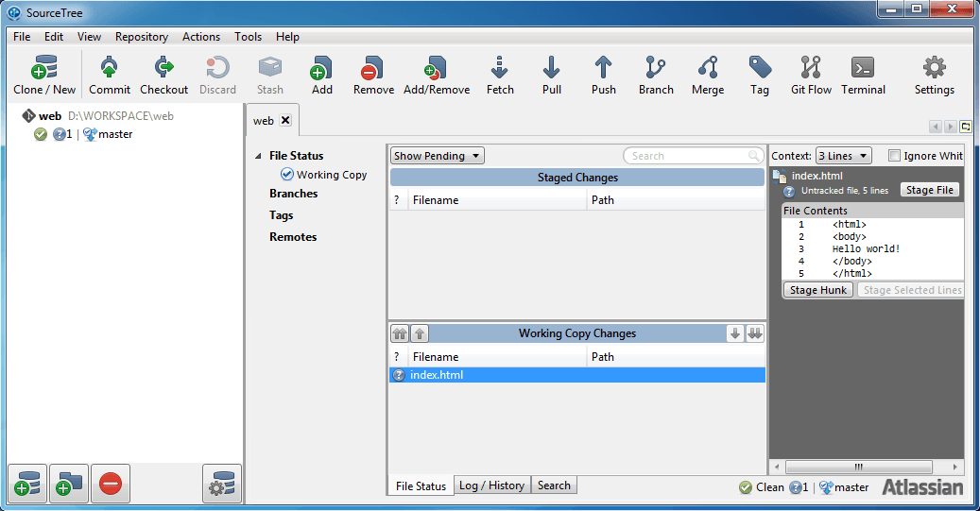
Task: Open the Repository menu
Action: pyautogui.click(x=142, y=37)
